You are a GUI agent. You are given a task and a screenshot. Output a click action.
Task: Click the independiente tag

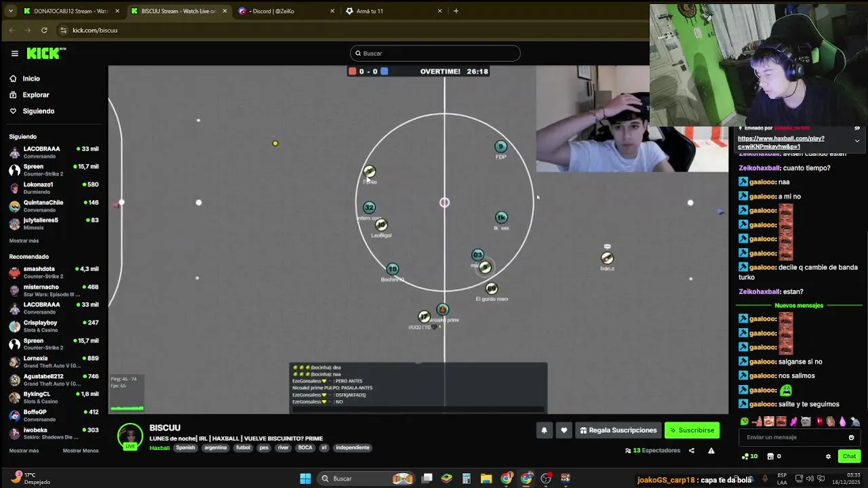pos(353,448)
